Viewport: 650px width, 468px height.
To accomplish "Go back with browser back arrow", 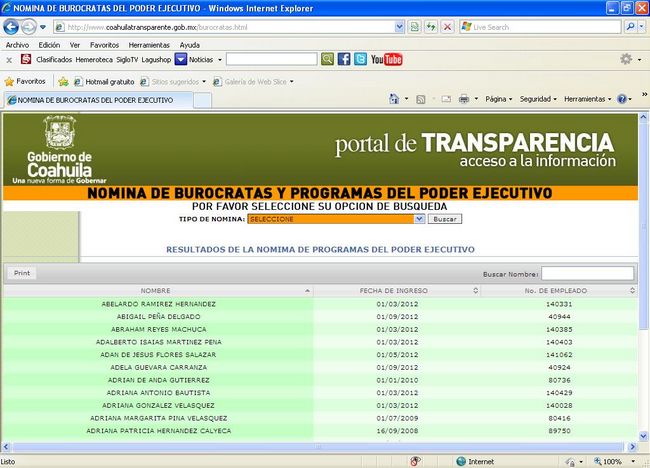I will tap(13, 27).
